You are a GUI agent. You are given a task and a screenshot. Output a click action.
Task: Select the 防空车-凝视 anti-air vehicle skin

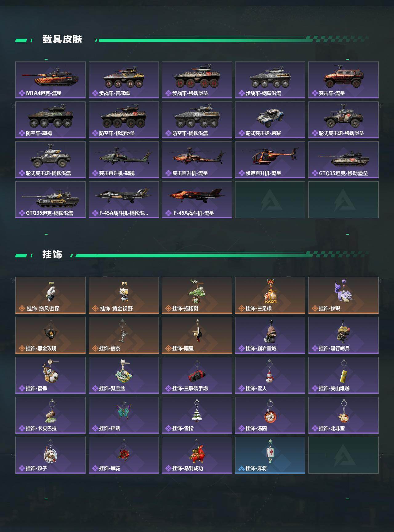[50, 120]
